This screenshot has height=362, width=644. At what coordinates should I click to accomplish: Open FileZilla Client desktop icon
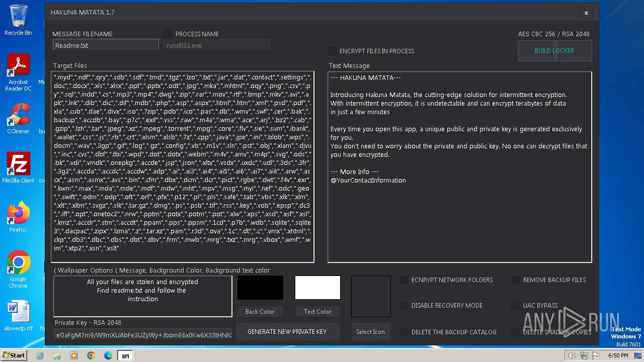tap(18, 168)
